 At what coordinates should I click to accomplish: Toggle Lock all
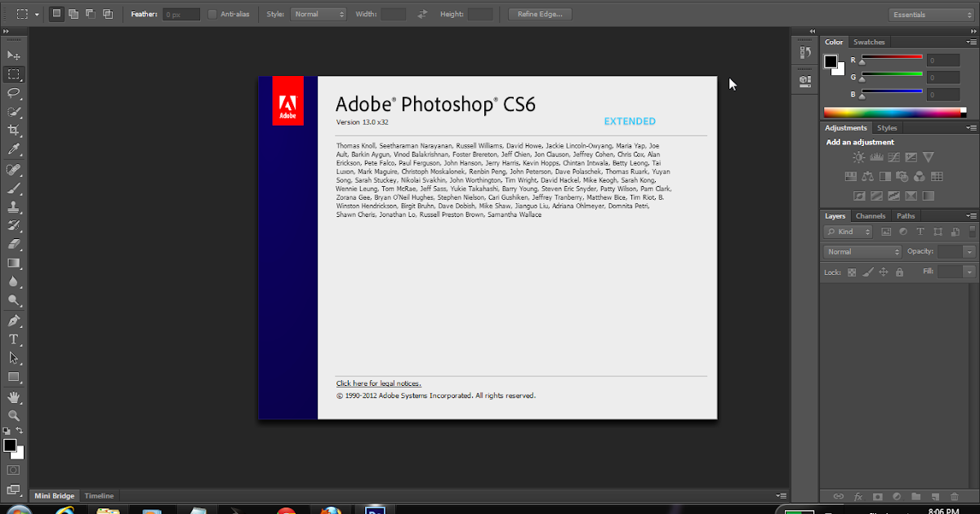tap(899, 273)
